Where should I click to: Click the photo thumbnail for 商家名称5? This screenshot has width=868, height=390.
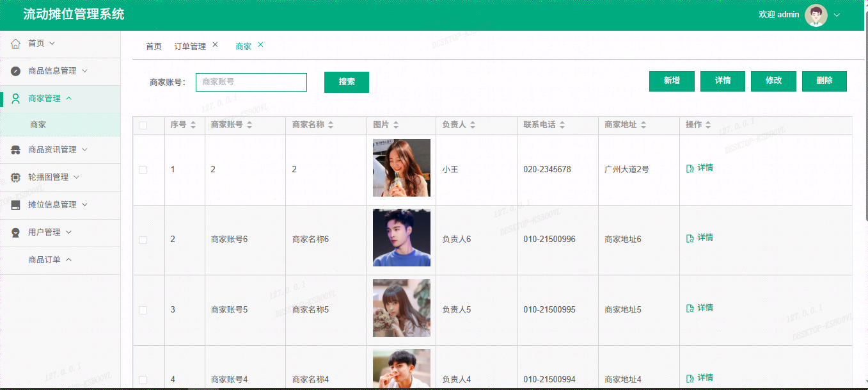402,308
